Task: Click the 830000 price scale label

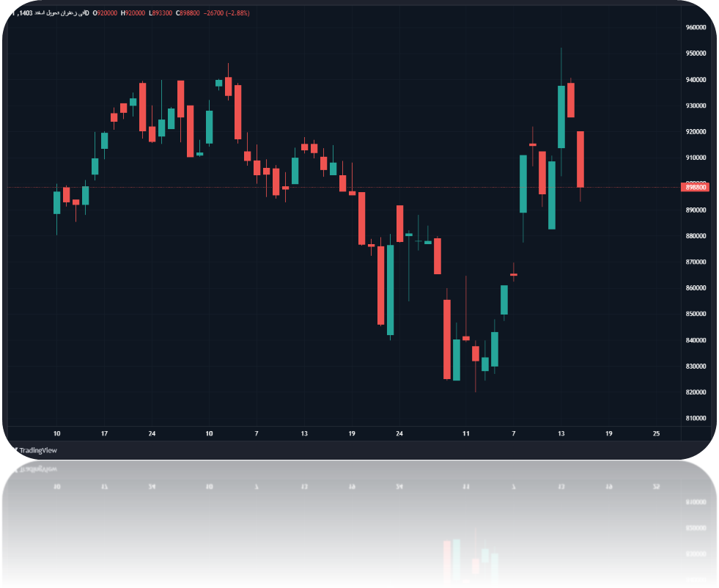Action: tap(696, 366)
